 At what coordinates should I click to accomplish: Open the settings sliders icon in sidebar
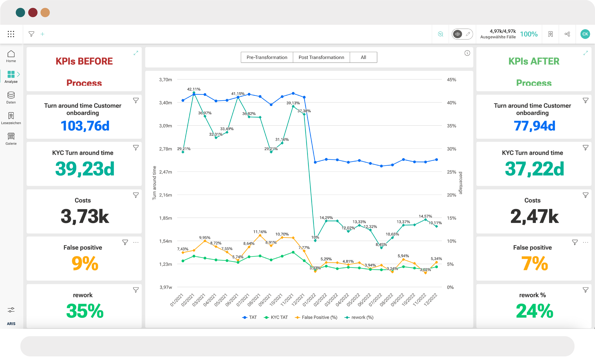11,310
